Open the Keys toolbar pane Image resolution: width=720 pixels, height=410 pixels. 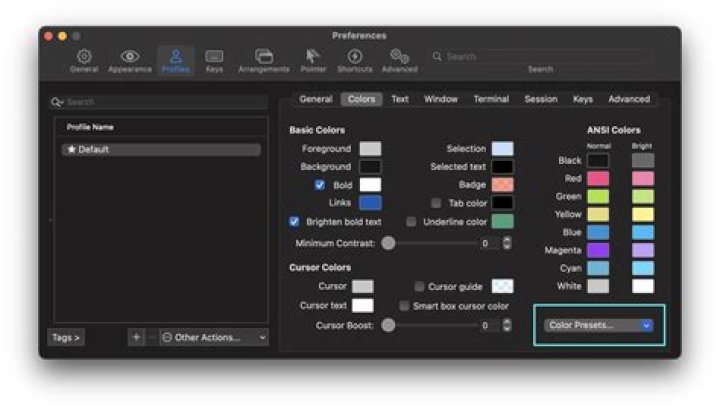pos(214,61)
